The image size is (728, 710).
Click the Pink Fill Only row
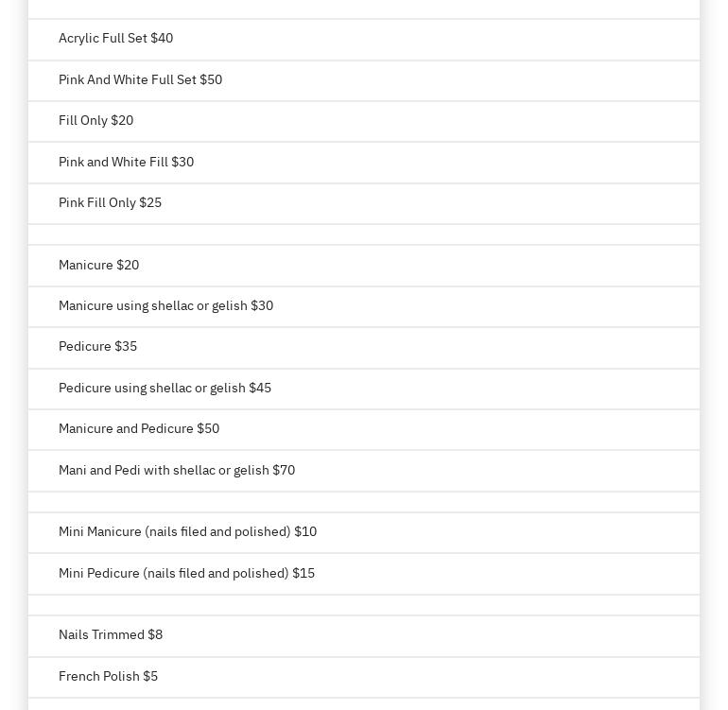coord(110,203)
